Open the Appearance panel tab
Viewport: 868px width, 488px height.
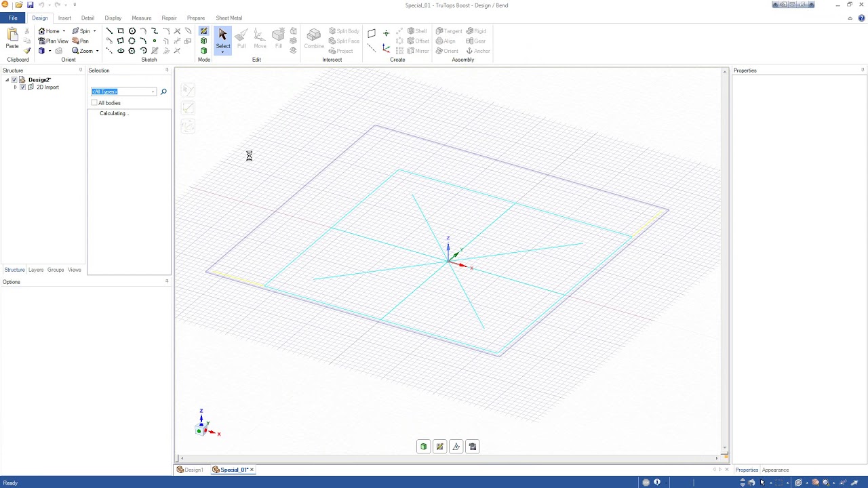pyautogui.click(x=775, y=470)
